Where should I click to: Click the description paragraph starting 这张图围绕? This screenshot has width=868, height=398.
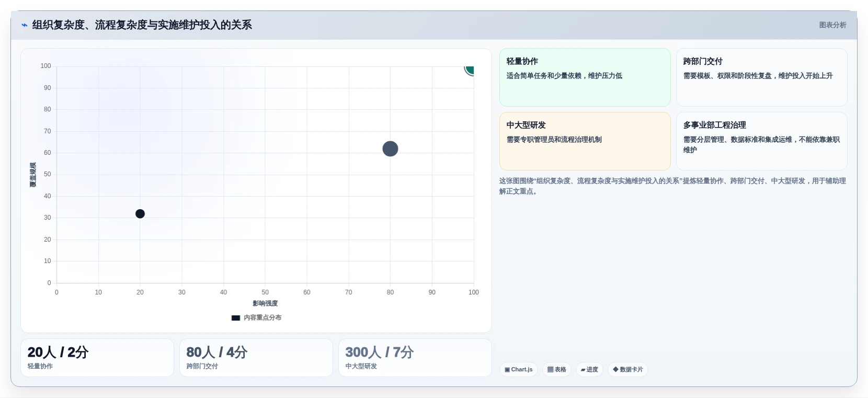point(672,186)
